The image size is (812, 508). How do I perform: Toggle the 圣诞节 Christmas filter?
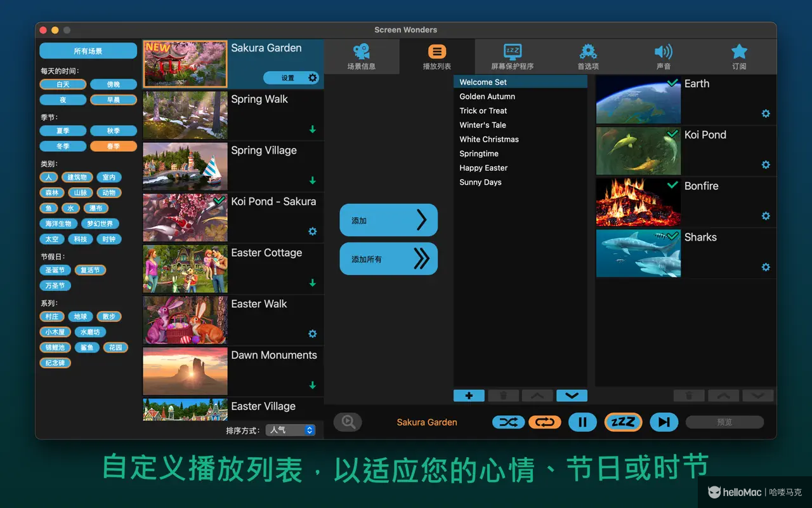55,270
